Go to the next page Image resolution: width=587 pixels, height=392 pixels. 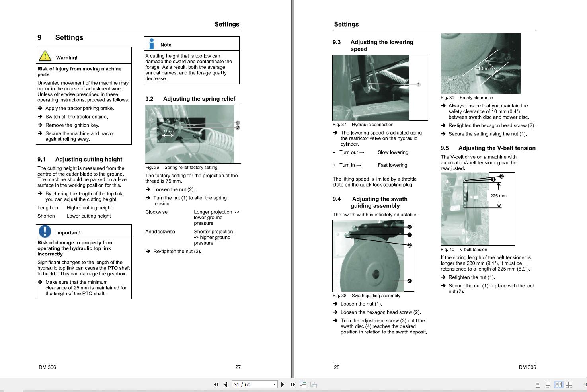click(x=283, y=384)
